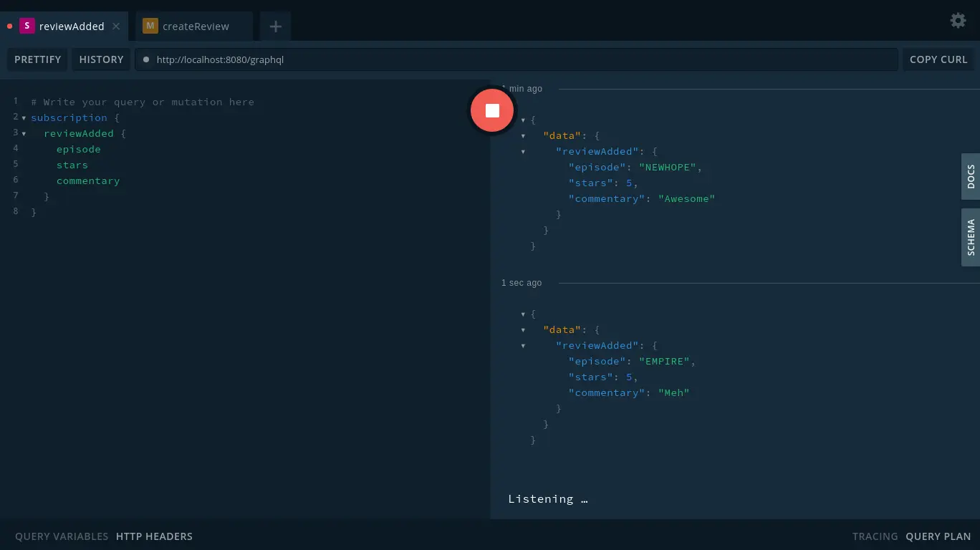
Task: Click the GraphQL endpoint URL field
Action: tap(516, 59)
